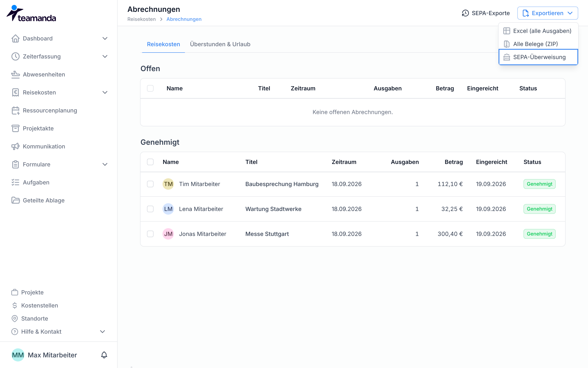
Task: Click the Abwesenheiten plane icon
Action: [15, 74]
